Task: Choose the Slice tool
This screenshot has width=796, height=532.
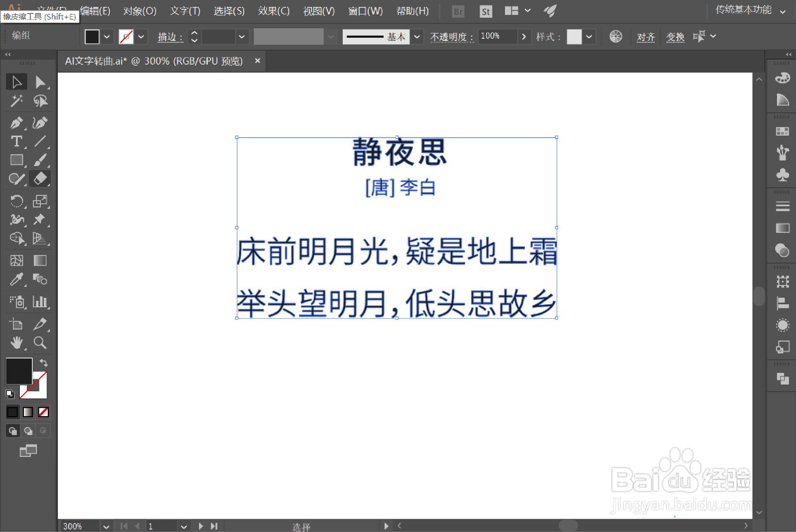Action: tap(40, 324)
